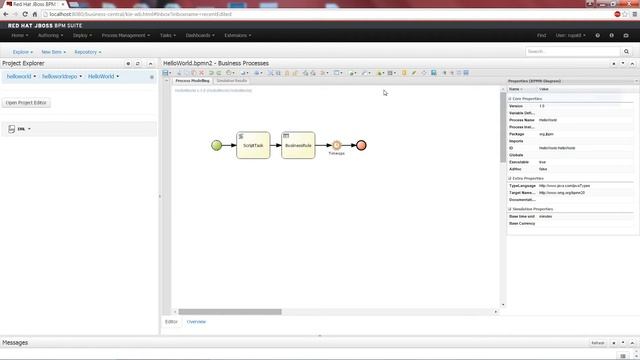Click inside the Search input field
640x360 pixels.
click(573, 51)
